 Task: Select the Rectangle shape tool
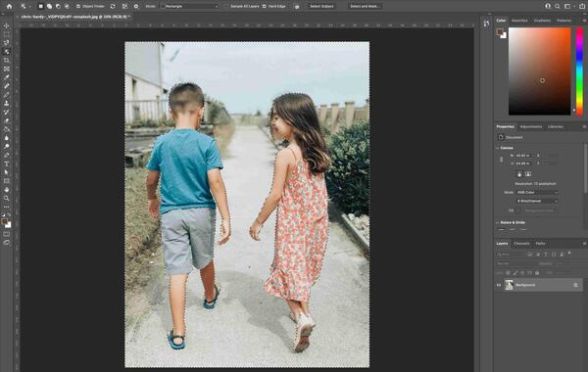[7, 181]
